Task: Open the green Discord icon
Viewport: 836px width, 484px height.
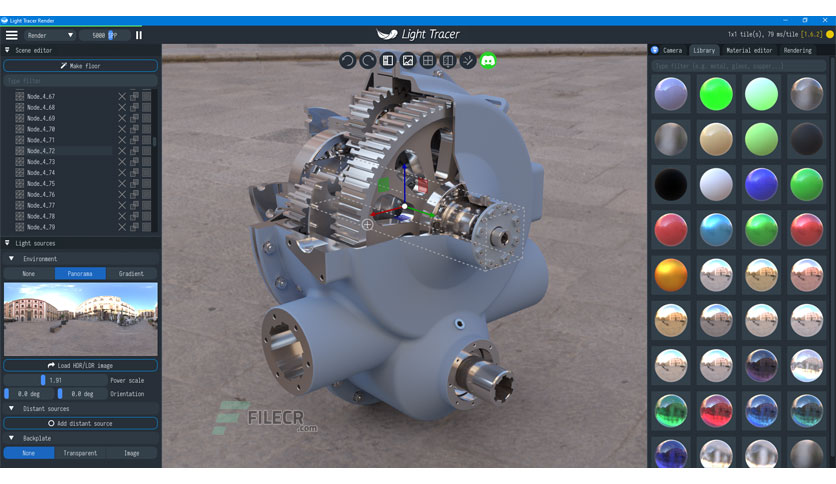Action: [488, 60]
